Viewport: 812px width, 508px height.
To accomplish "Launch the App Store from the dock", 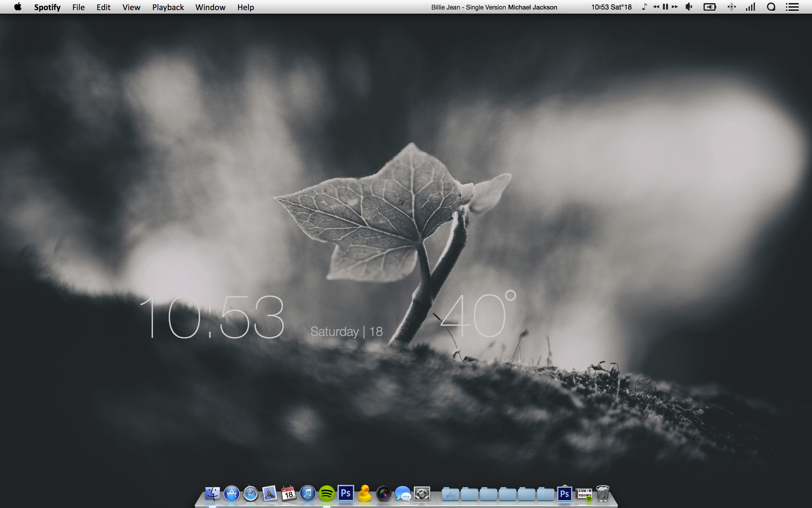I will click(232, 494).
